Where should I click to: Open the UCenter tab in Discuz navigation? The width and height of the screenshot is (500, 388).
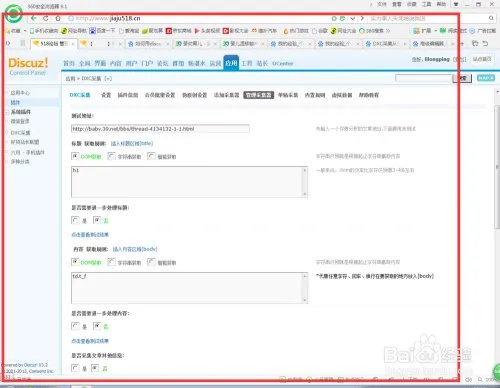click(283, 63)
